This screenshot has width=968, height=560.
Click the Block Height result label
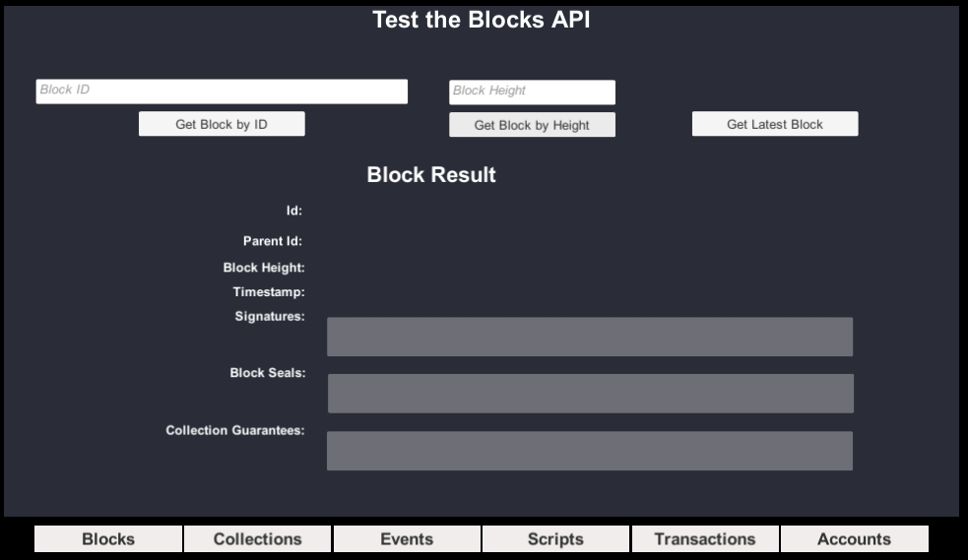(264, 268)
